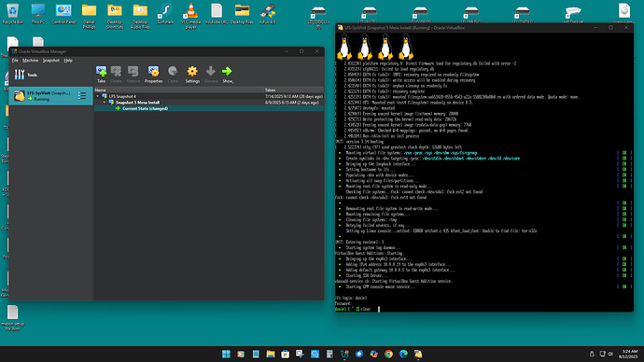Viewport: 644px width, 362px height.
Task: Collapse the LFS Snapshot 4 tree node
Action: [x=98, y=96]
